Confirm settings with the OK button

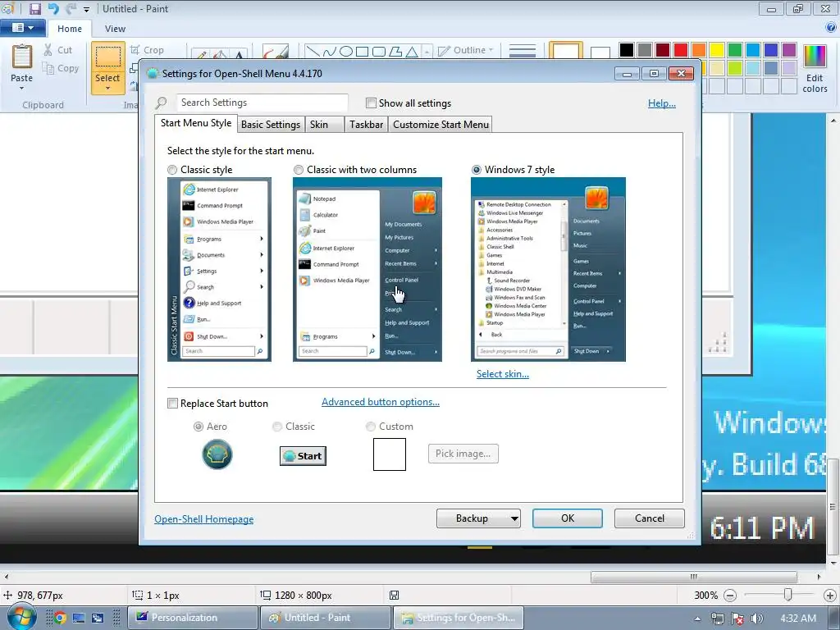coord(568,518)
